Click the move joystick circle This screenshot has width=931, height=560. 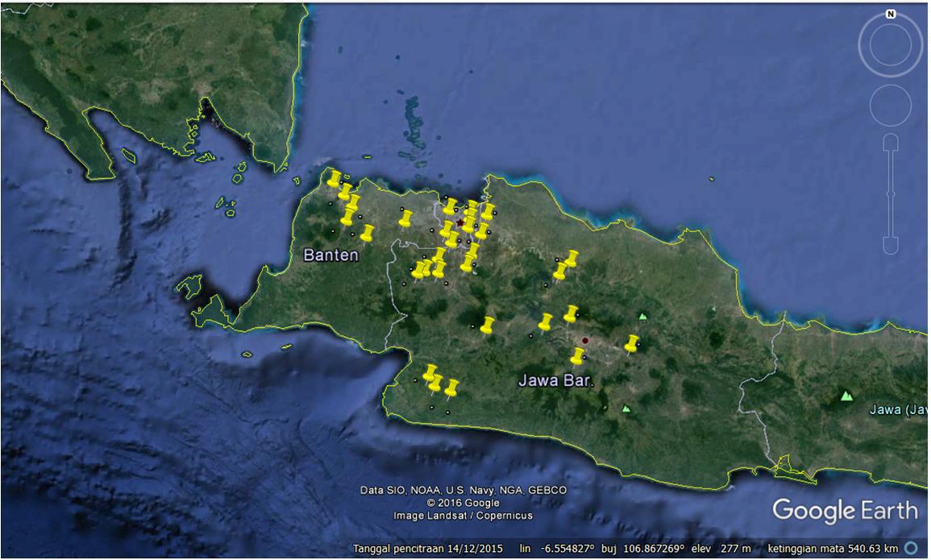[890, 105]
